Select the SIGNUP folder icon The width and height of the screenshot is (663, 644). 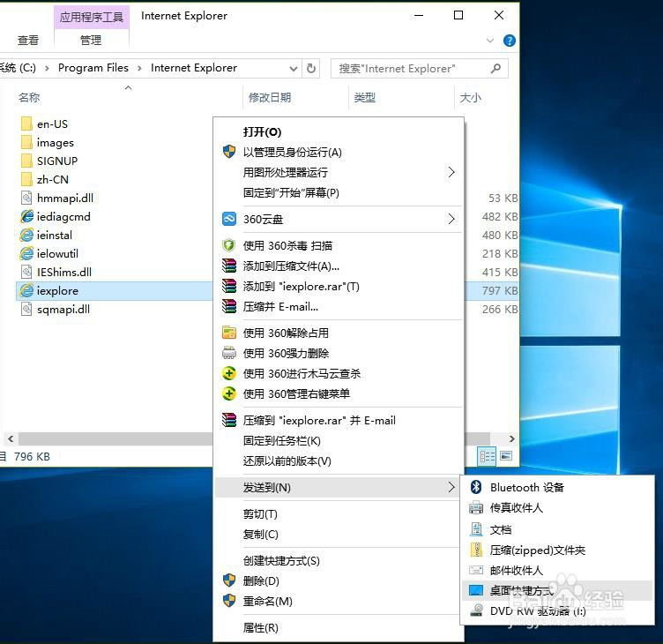pos(26,161)
